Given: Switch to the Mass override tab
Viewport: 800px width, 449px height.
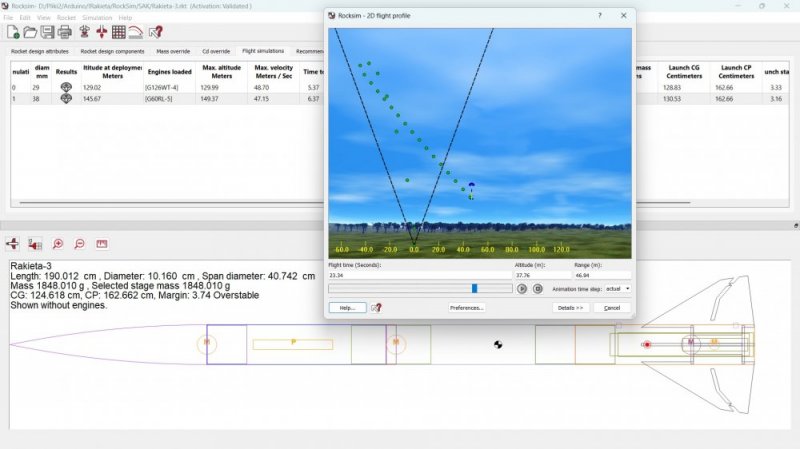Looking at the screenshot, I should tap(173, 52).
